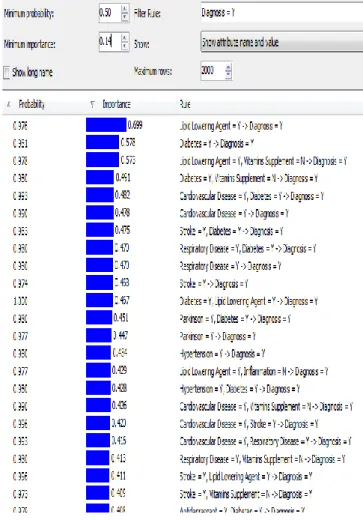Click the Maximum rows input field
This screenshot has height=520, width=363.
pyautogui.click(x=213, y=71)
